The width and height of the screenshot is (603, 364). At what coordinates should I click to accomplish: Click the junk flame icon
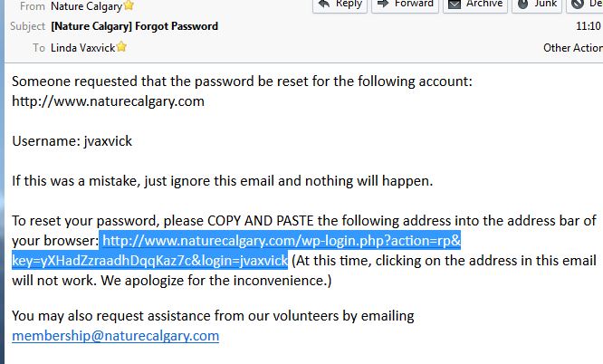point(523,4)
